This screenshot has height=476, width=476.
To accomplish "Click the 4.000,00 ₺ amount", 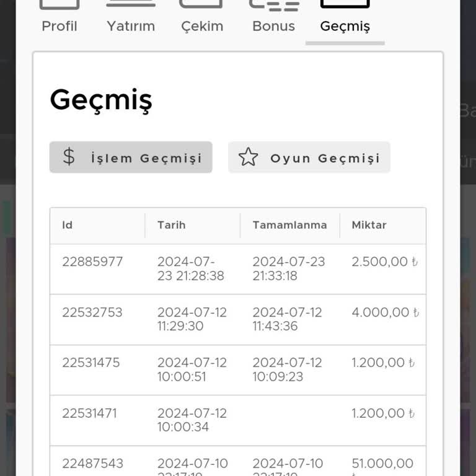I will click(386, 312).
